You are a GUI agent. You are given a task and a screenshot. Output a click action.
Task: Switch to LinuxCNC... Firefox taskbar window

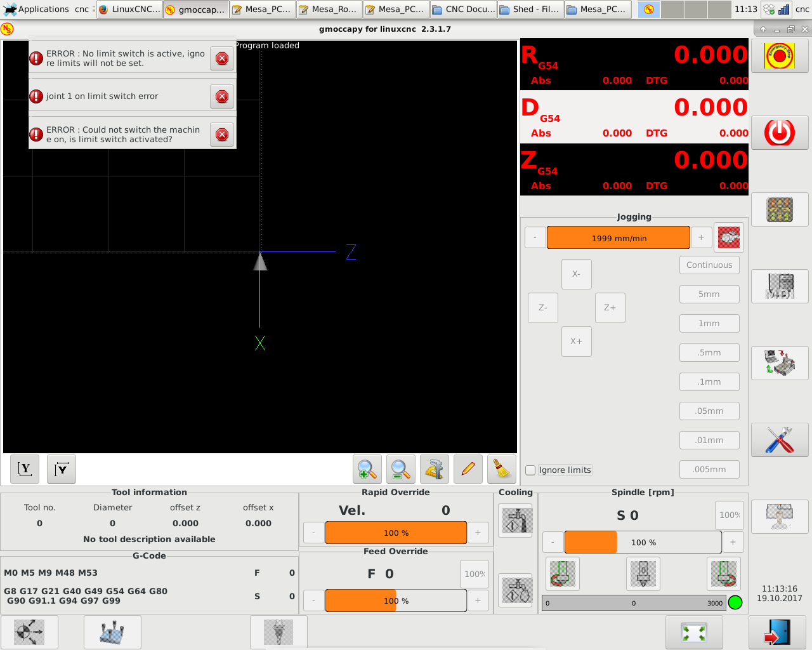[x=129, y=9]
